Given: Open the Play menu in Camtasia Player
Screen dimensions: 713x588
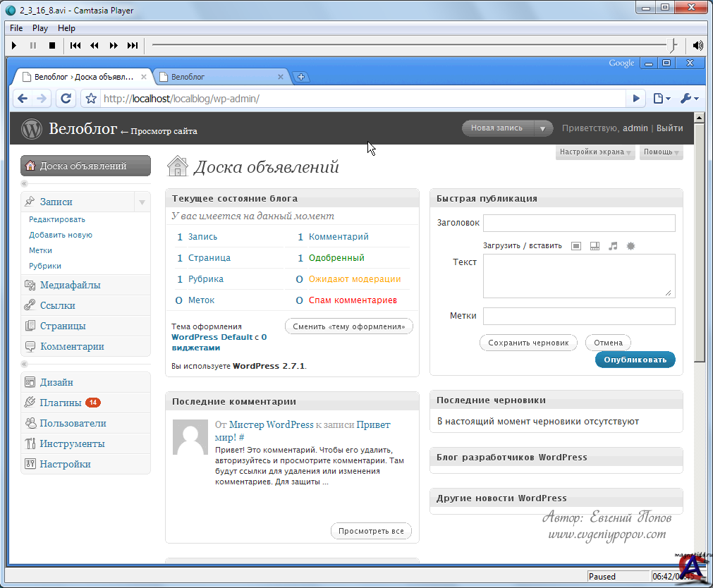Looking at the screenshot, I should 40,28.
